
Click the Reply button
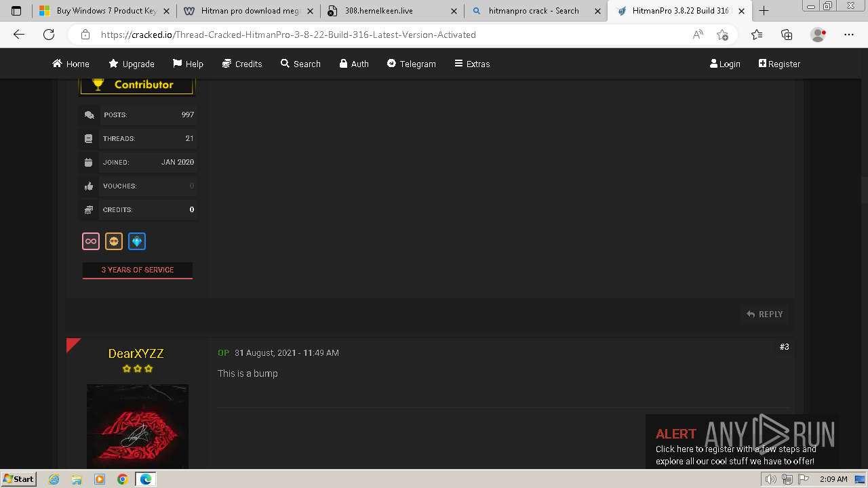764,314
